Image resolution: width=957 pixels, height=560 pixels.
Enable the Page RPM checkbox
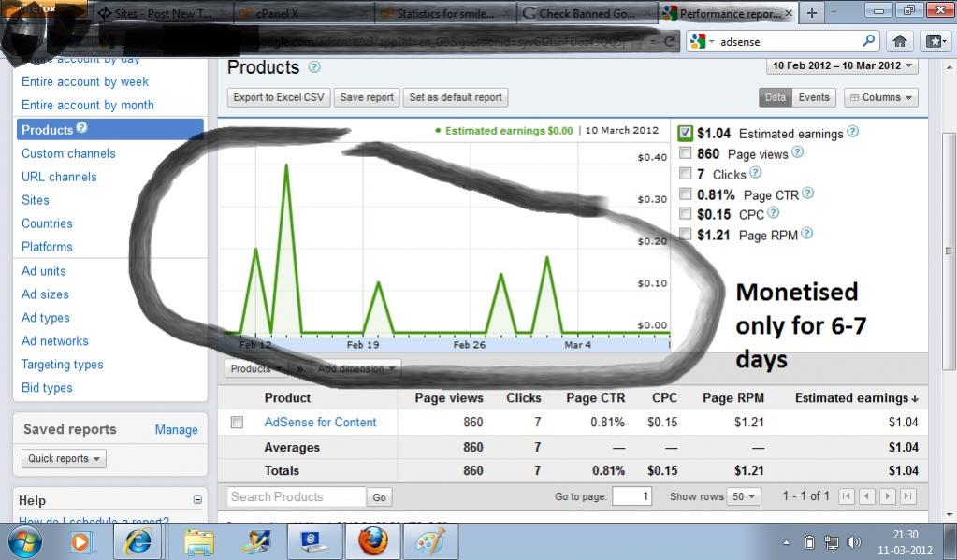(686, 235)
